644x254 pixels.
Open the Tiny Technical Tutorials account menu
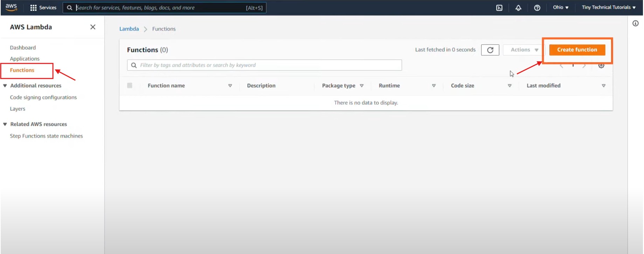pos(608,7)
